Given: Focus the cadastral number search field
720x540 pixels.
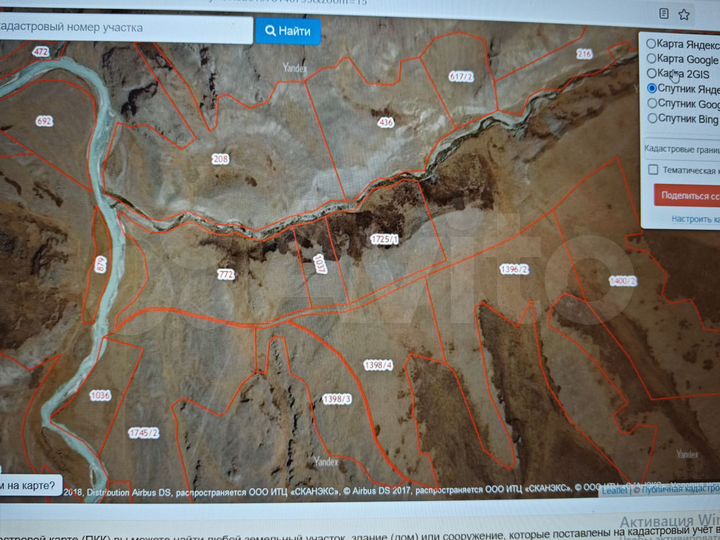Looking at the screenshot, I should 125,29.
